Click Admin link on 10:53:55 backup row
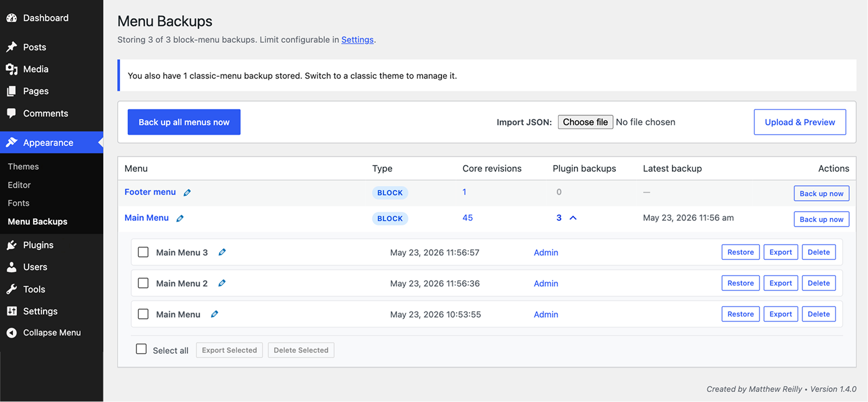 coord(546,314)
